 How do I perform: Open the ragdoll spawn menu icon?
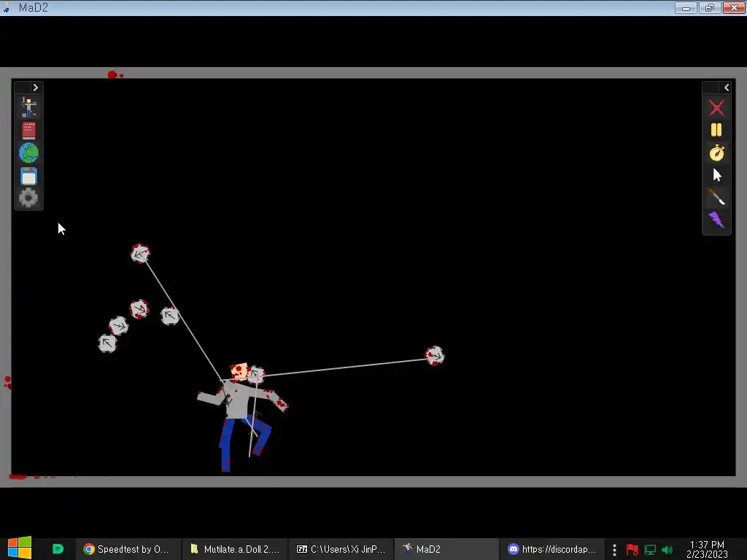click(x=28, y=108)
